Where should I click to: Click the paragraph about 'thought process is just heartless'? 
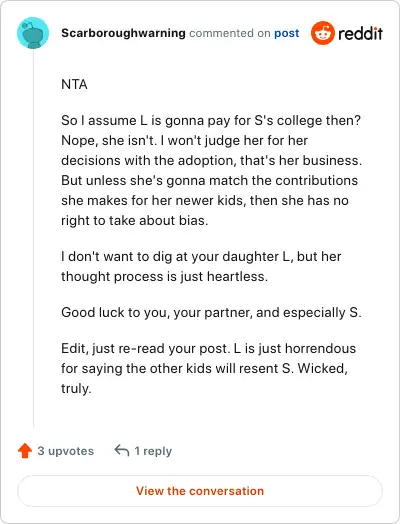tap(201, 266)
